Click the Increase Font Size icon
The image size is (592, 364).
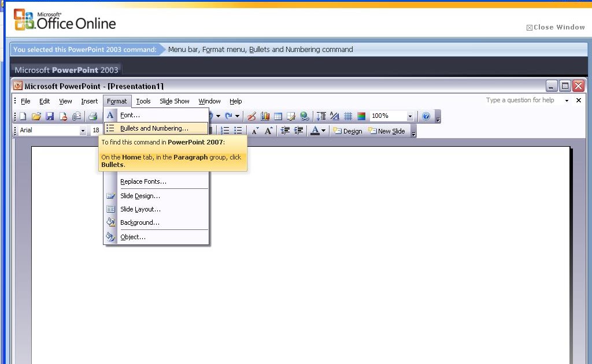click(268, 131)
